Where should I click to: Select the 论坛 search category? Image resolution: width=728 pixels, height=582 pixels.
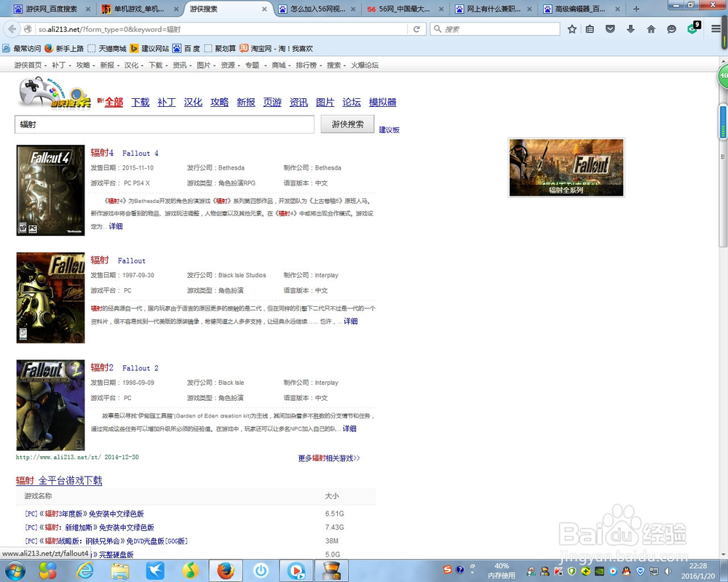coord(352,102)
